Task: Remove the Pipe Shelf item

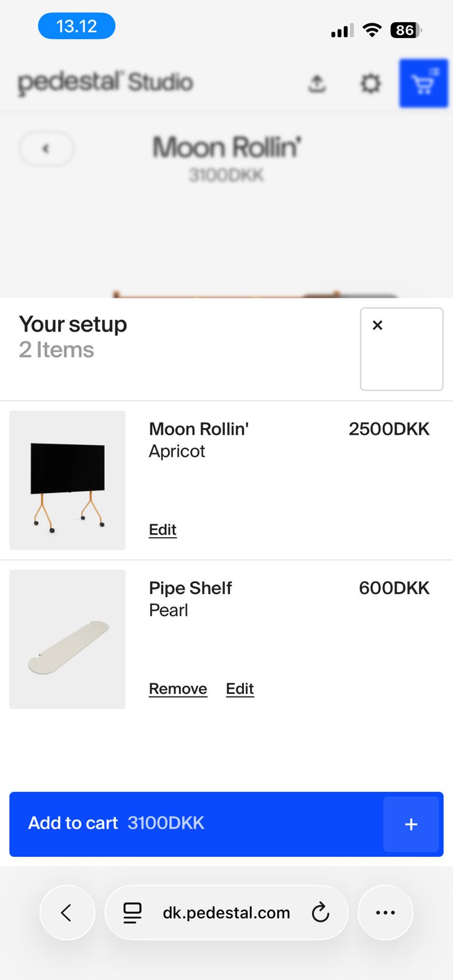Action: coord(178,689)
